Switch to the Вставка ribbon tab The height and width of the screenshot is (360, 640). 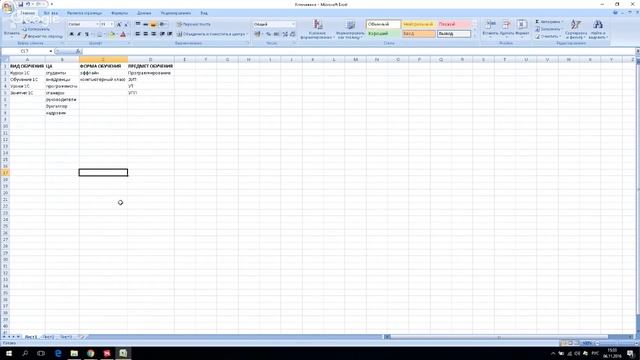(51, 13)
